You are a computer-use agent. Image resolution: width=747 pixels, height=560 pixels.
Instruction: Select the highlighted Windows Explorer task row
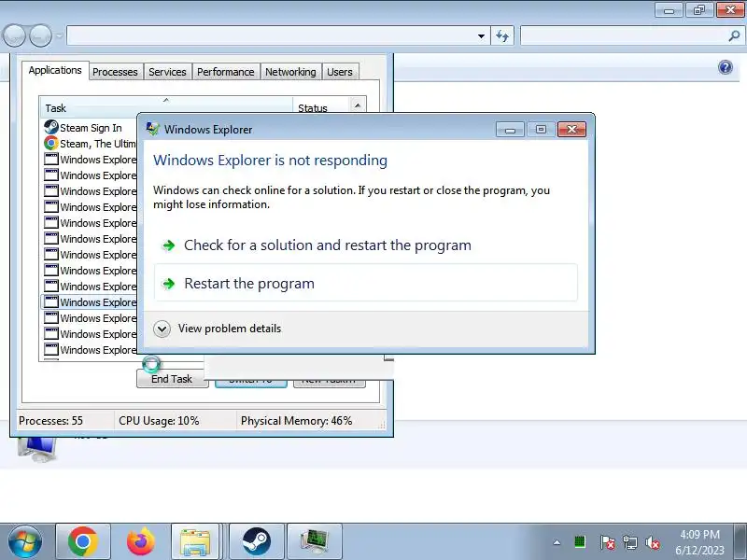[x=90, y=301]
